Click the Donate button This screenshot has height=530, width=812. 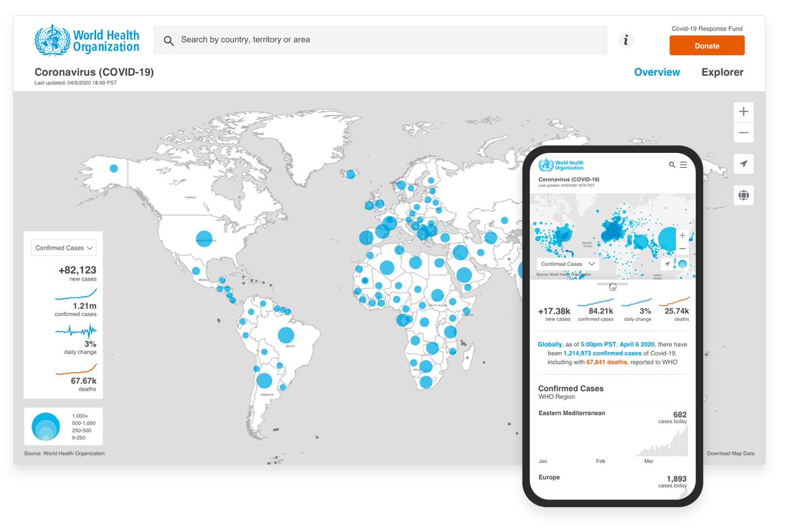point(706,45)
